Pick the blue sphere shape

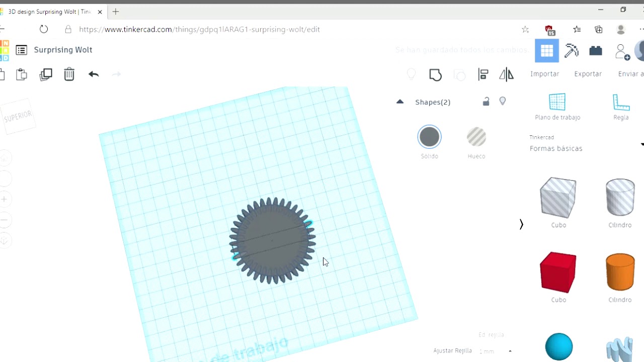559,347
